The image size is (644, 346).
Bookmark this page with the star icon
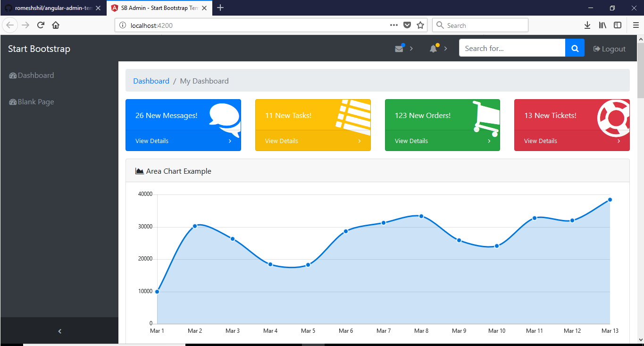(x=420, y=25)
